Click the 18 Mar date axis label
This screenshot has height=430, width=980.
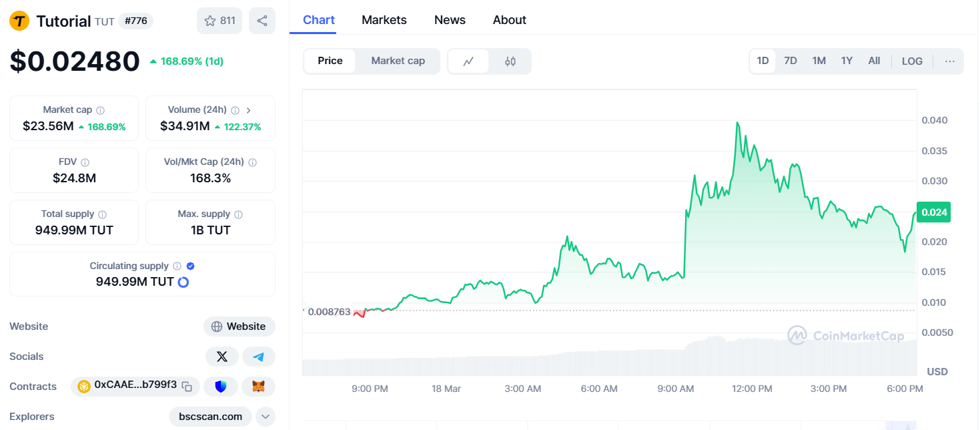tap(446, 389)
